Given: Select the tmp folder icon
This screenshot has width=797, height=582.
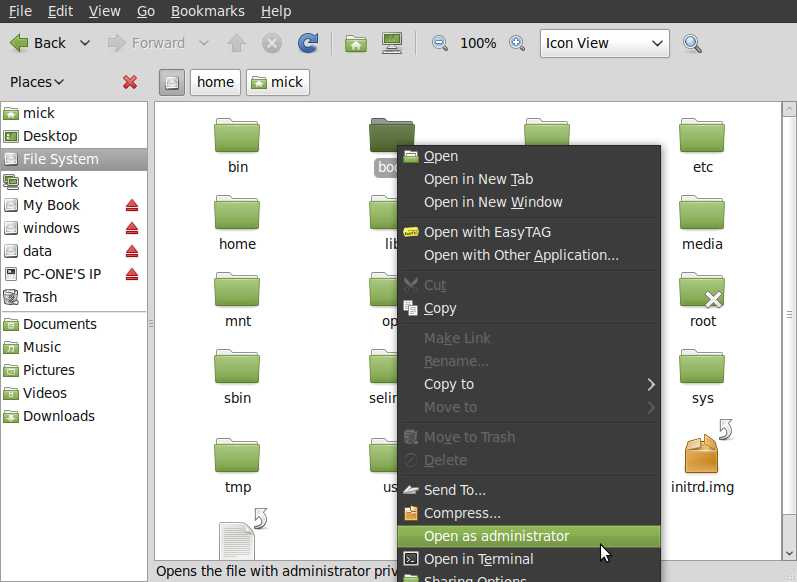Looking at the screenshot, I should pyautogui.click(x=237, y=455).
